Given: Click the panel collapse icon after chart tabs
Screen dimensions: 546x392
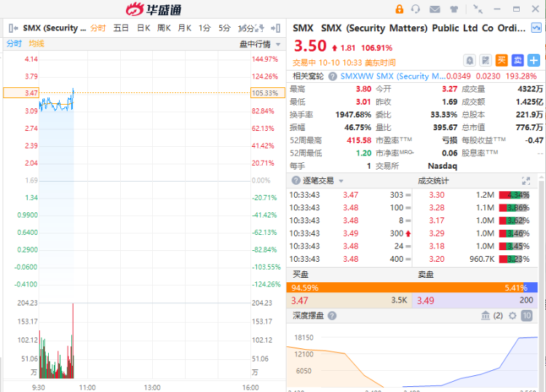Looking at the screenshot, I should pos(276,28).
